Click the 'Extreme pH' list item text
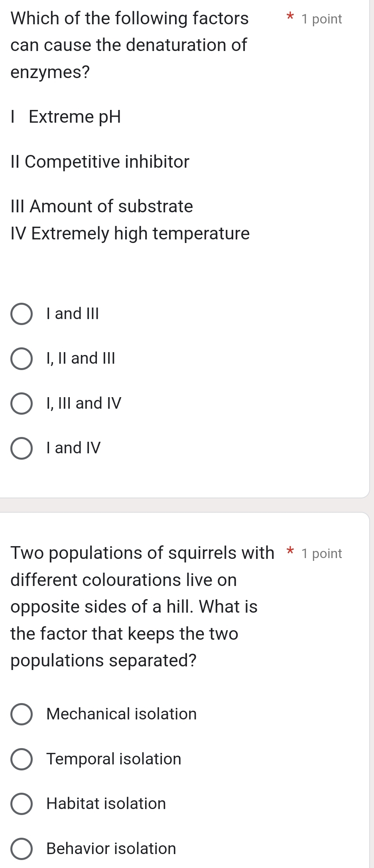 point(66,117)
